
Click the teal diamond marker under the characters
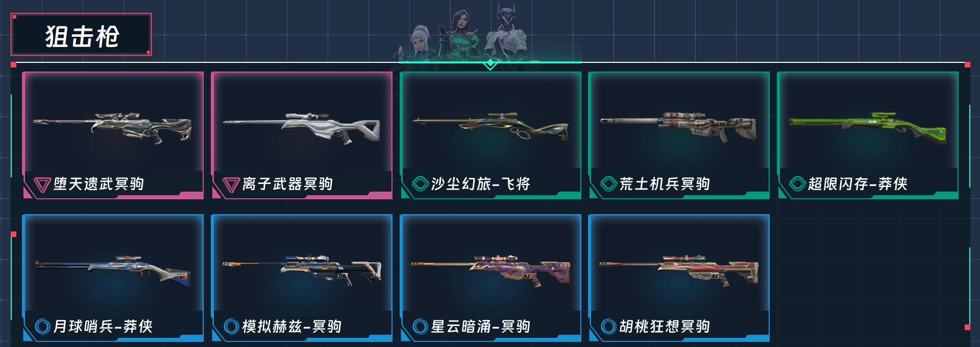coord(490,64)
